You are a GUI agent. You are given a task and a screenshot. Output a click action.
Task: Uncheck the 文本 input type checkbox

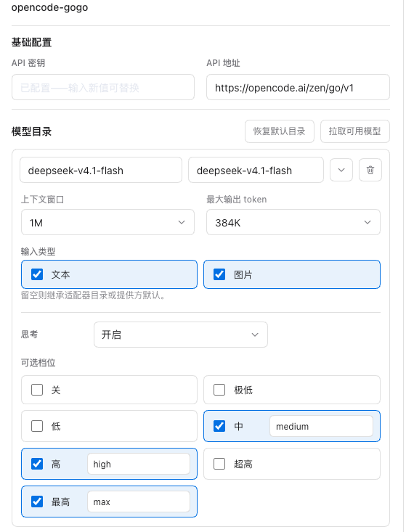click(x=37, y=274)
